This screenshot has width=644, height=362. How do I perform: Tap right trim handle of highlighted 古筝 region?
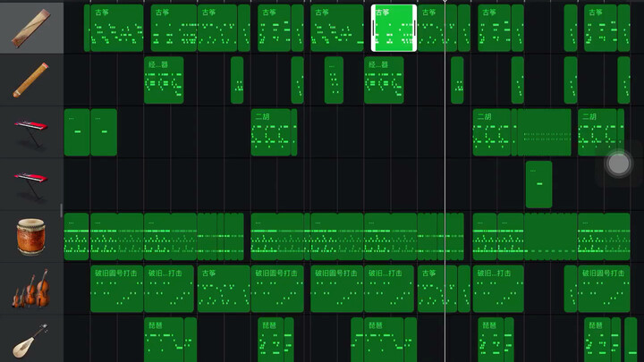click(415, 28)
